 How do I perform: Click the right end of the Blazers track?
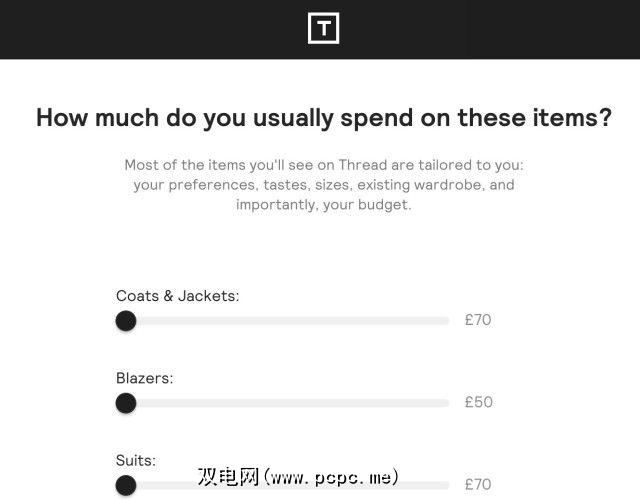[446, 403]
